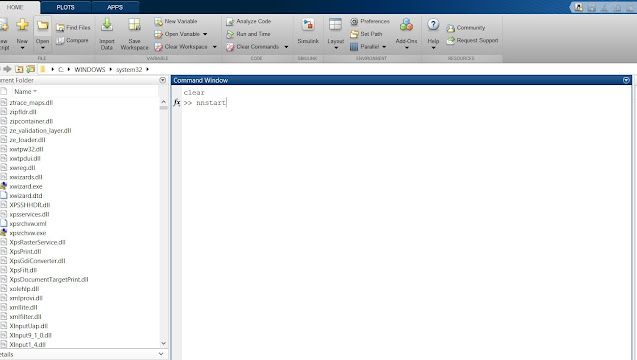The height and width of the screenshot is (360, 637).
Task: Click Save Workspace
Action: point(134,35)
